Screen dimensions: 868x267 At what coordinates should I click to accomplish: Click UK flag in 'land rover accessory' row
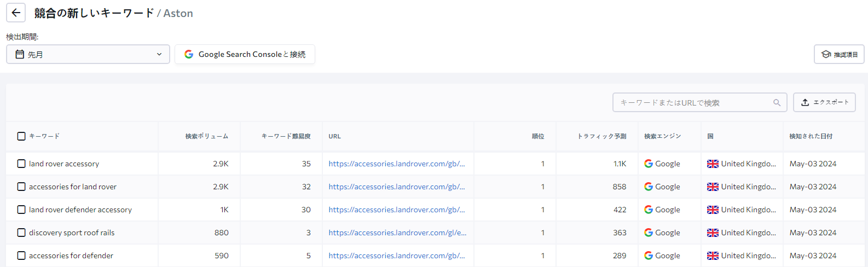point(713,164)
